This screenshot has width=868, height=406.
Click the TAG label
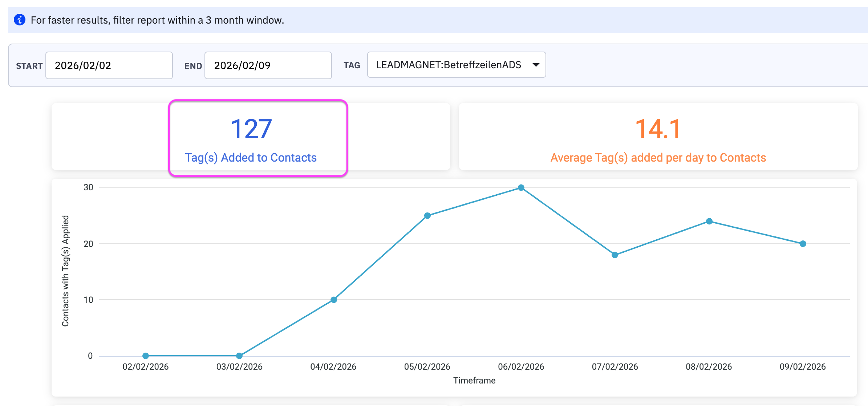coord(352,65)
